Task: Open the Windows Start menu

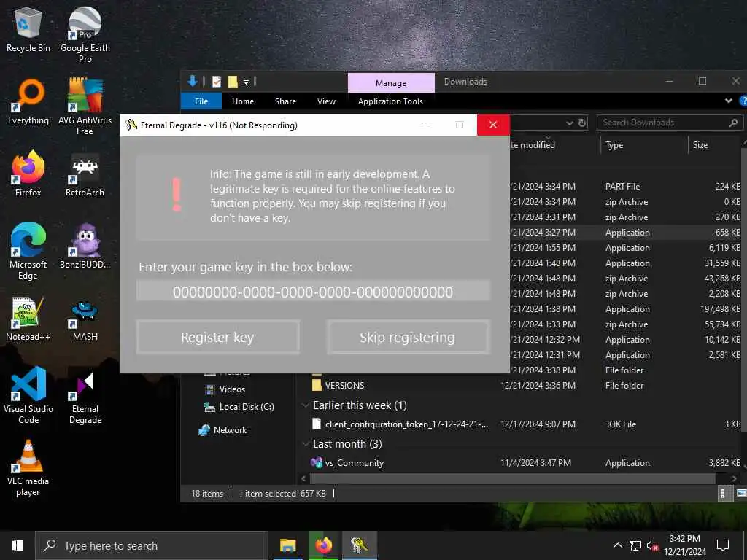Action: pos(18,545)
